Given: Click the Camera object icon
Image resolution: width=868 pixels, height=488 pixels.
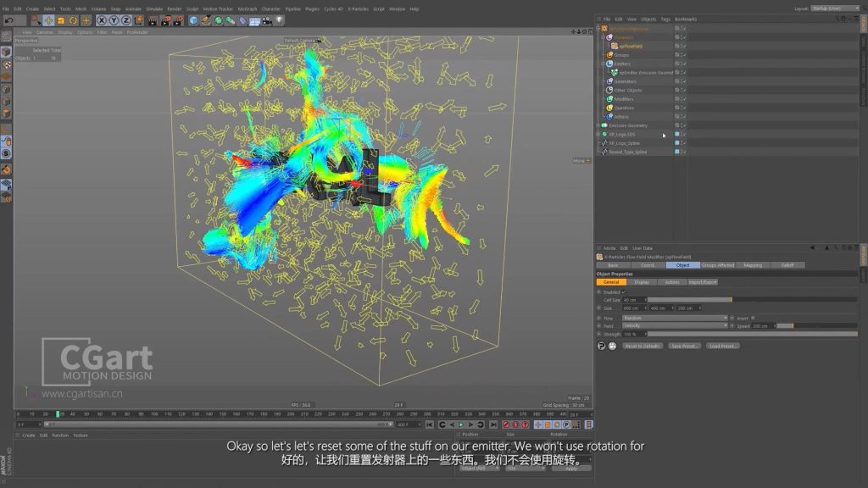Looking at the screenshot, I should tap(267, 20).
